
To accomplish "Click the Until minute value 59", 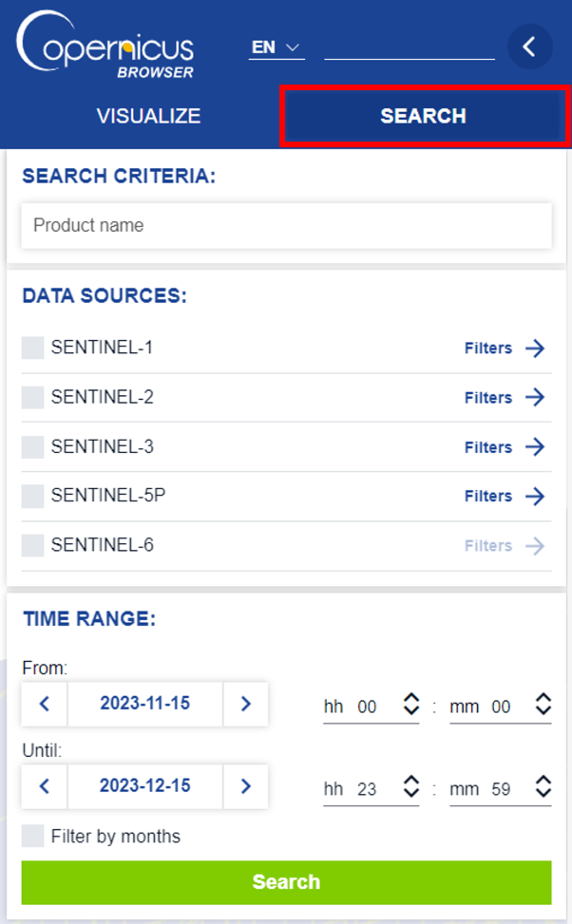I will pos(501,789).
